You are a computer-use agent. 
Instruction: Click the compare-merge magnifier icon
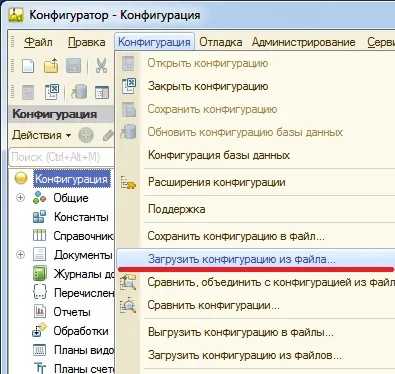click(129, 282)
